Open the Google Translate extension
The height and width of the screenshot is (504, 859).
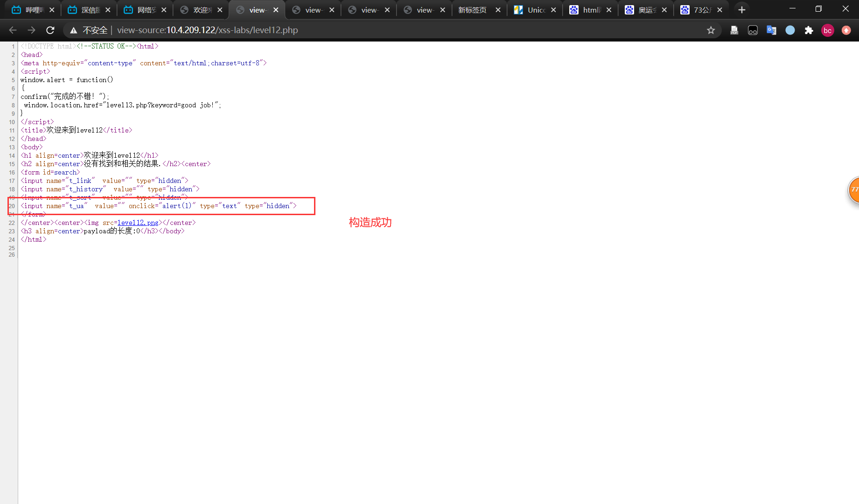[x=771, y=30]
